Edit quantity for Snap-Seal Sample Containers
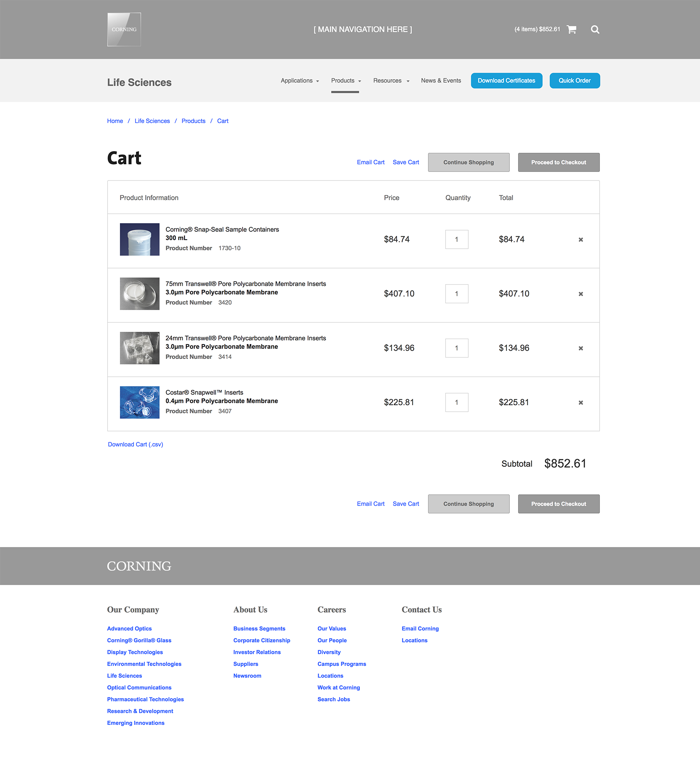Viewport: 700px width, 772px height. point(457,239)
